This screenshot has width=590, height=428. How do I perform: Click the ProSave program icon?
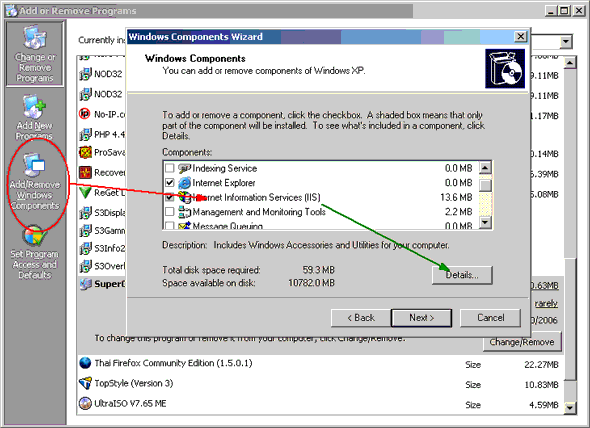[x=85, y=152]
